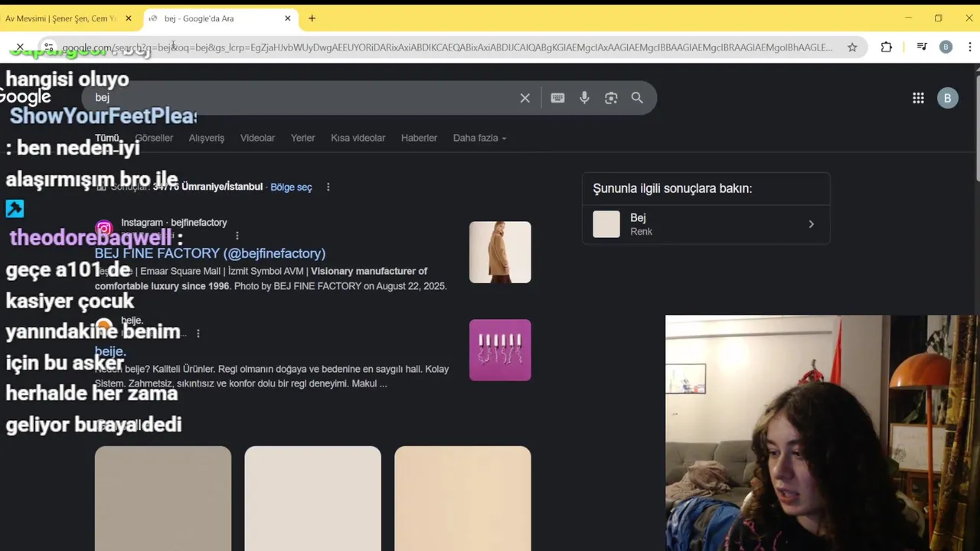980x551 pixels.
Task: View site information icon in address bar
Action: 48,47
